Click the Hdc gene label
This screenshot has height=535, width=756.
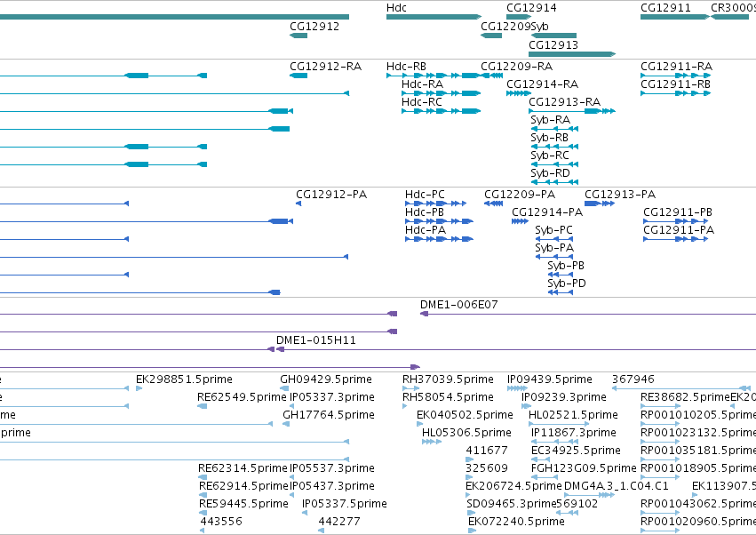click(x=396, y=8)
